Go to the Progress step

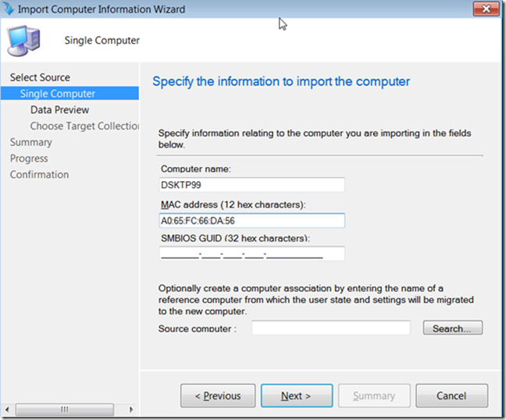(29, 158)
